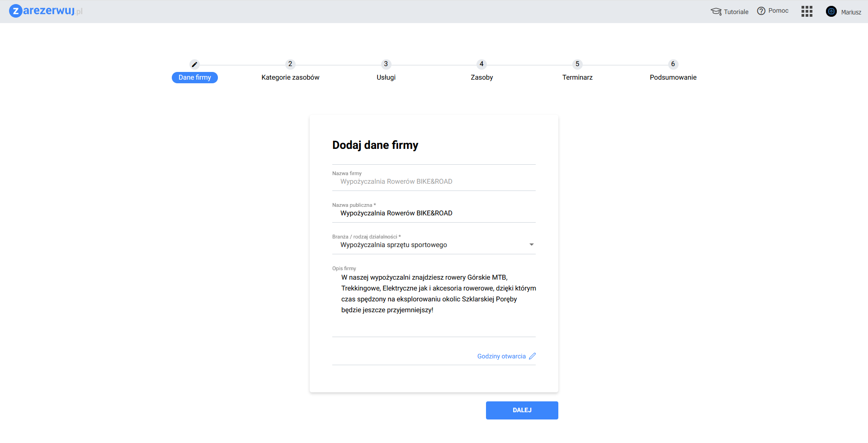The height and width of the screenshot is (443, 868).
Task: Click the Zarezerwuj.pl logo
Action: tap(46, 11)
